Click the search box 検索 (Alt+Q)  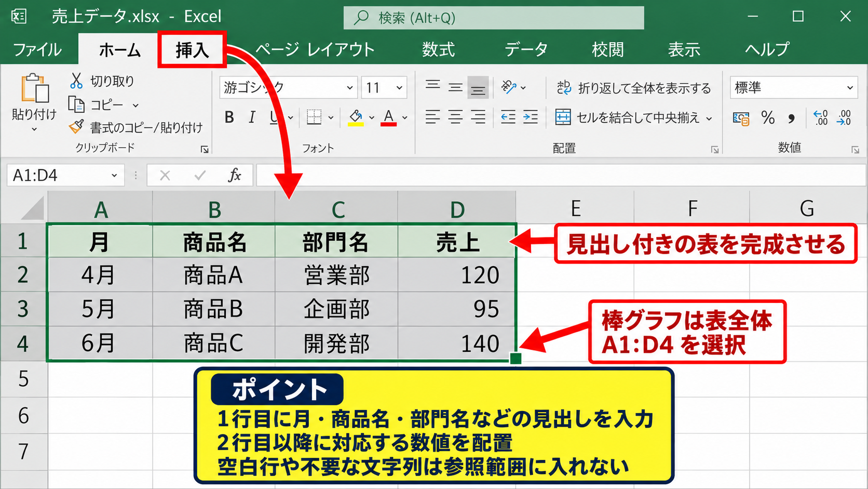tap(494, 18)
